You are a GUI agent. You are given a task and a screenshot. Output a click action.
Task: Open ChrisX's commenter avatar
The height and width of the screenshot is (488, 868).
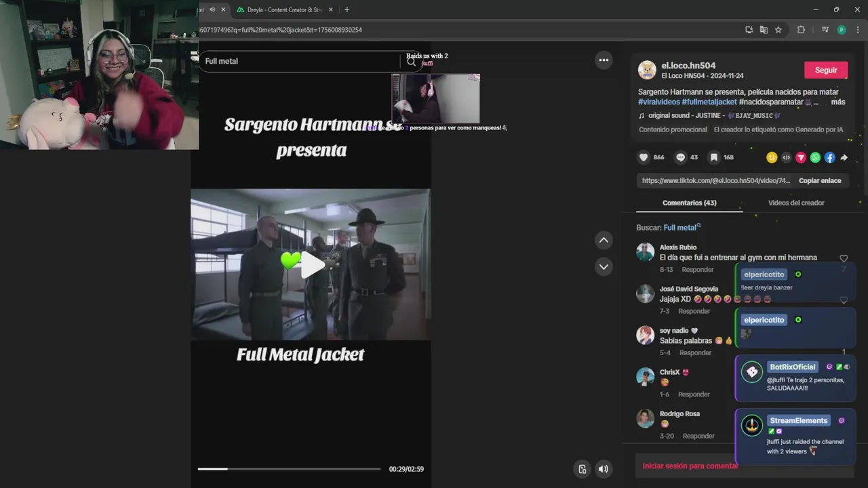coord(646,377)
